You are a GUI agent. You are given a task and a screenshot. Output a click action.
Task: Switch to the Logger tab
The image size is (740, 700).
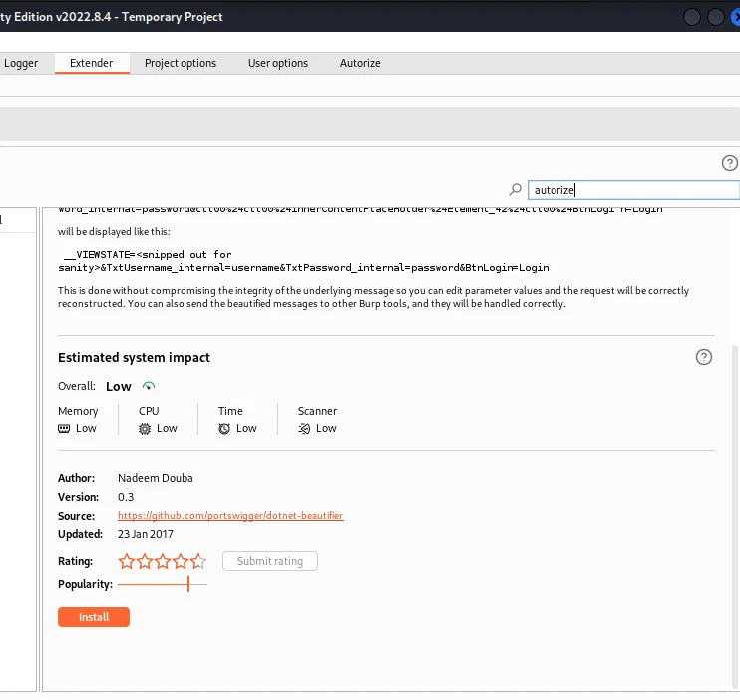point(21,63)
